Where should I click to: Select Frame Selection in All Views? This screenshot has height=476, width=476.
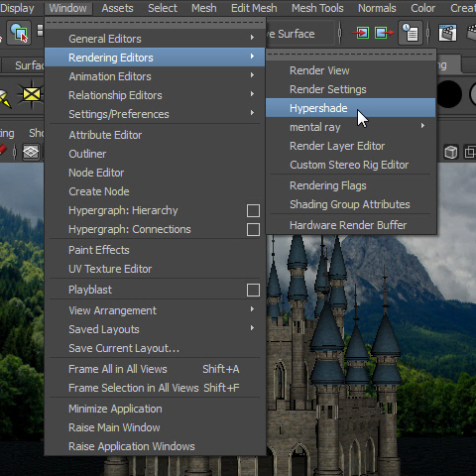click(x=155, y=388)
